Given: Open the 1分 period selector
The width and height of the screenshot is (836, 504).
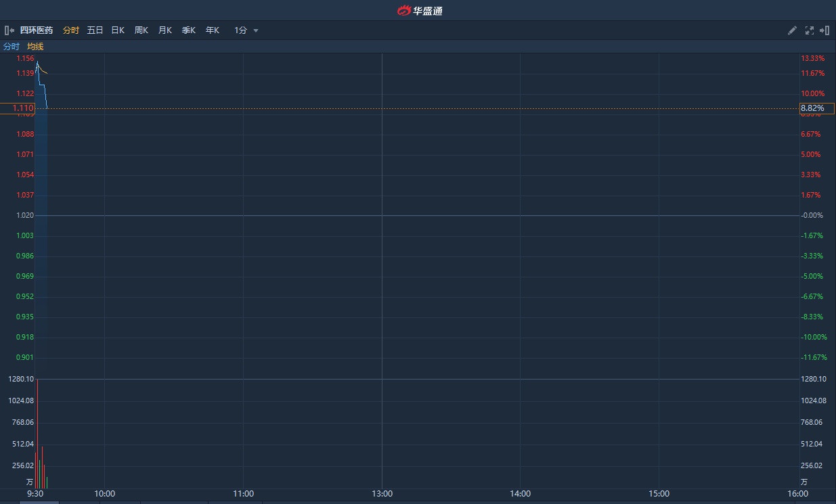Looking at the screenshot, I should [241, 30].
